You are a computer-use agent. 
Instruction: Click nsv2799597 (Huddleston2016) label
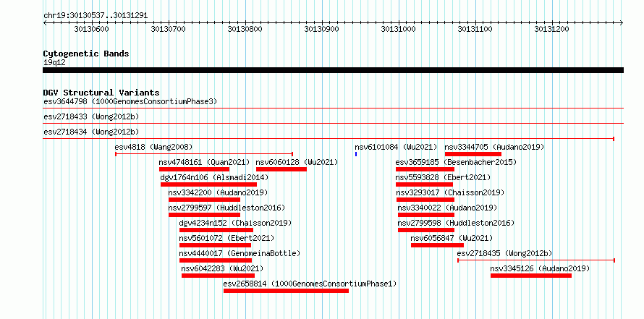pyautogui.click(x=226, y=208)
